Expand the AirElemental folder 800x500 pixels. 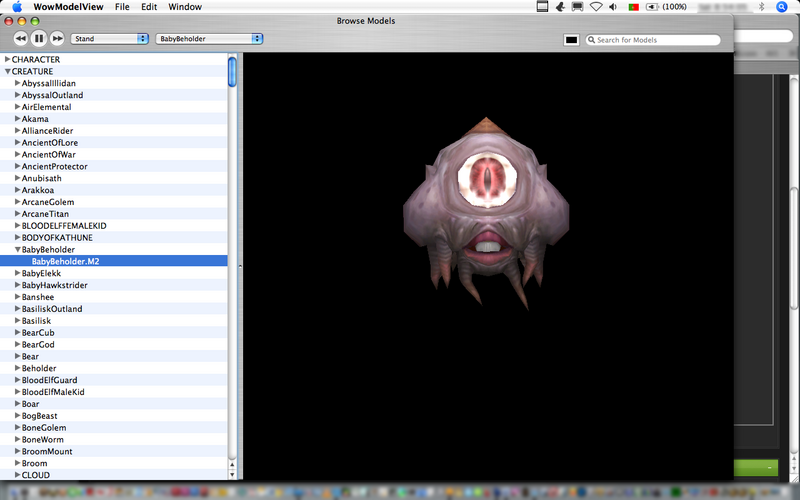17,107
